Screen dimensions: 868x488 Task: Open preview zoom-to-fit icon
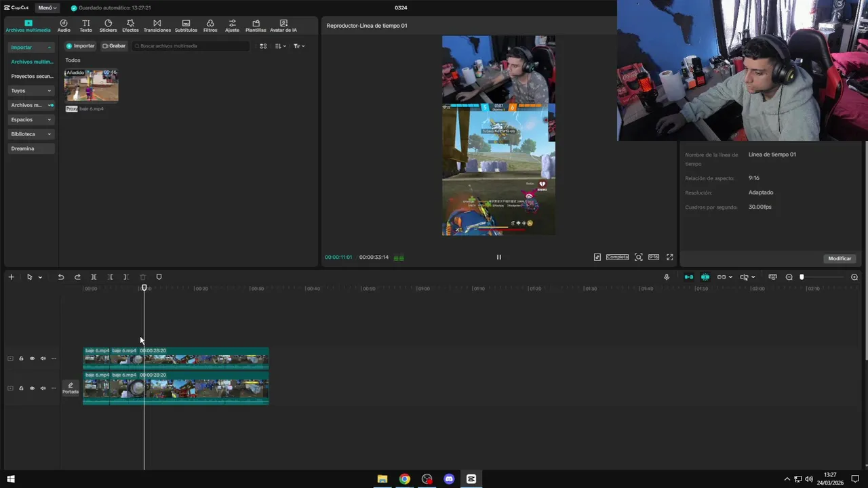638,257
